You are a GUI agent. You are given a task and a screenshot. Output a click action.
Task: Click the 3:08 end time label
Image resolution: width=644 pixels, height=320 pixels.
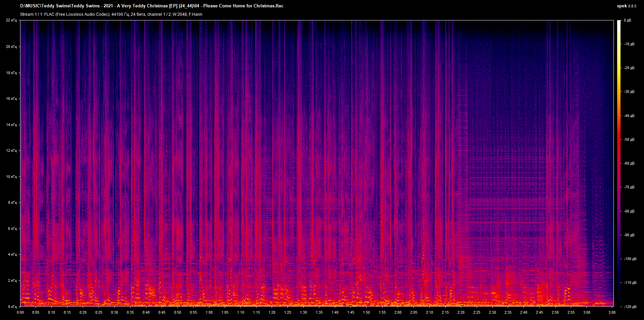tap(612, 312)
